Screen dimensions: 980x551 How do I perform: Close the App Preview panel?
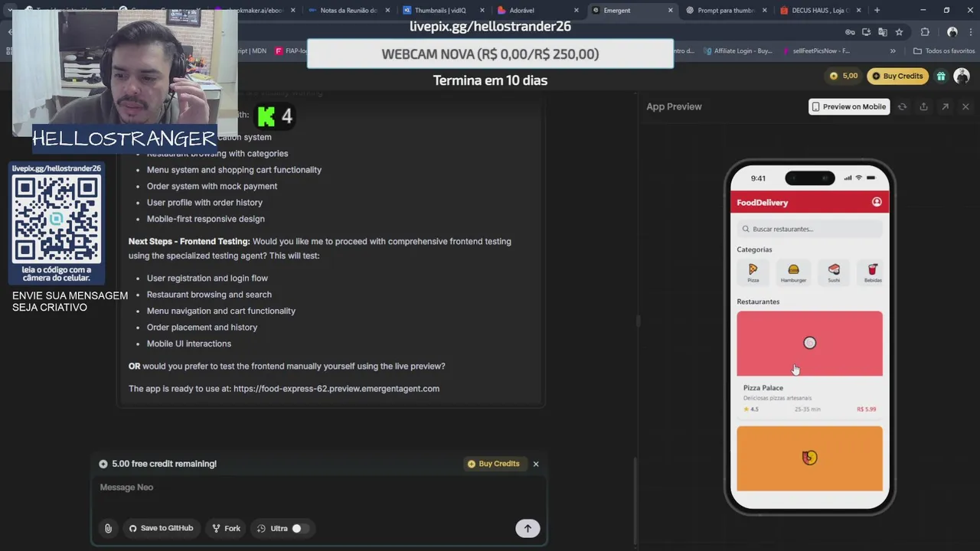click(965, 106)
